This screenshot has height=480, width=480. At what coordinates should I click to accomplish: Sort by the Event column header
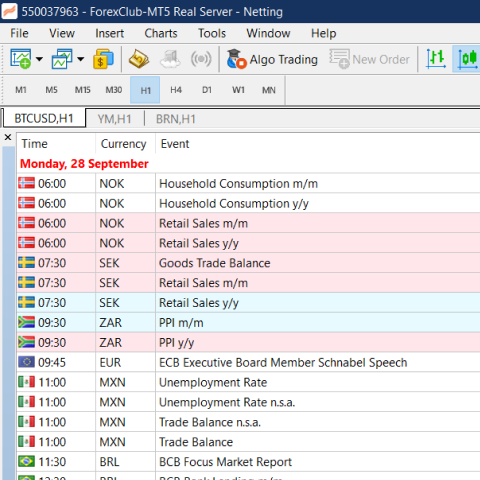point(318,144)
